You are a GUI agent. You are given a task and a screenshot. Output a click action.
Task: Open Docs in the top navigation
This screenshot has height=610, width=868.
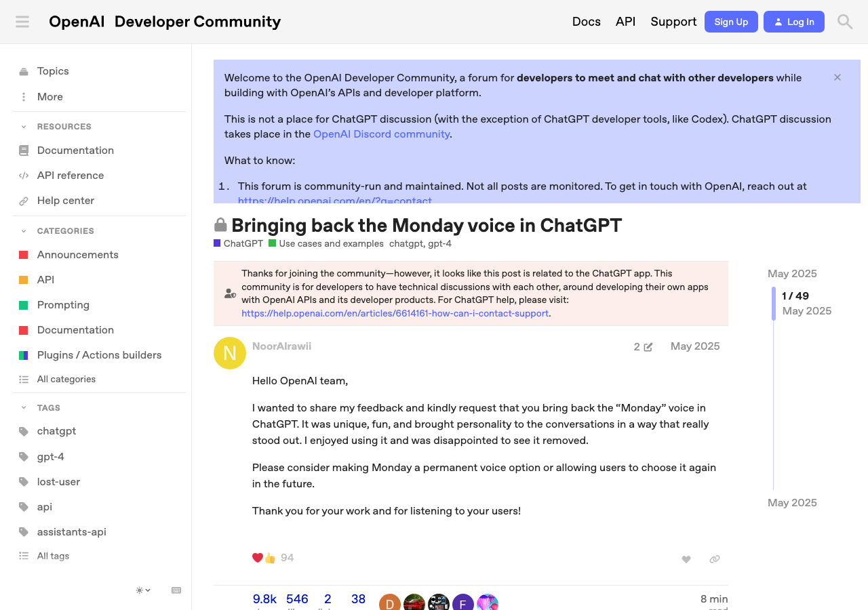pyautogui.click(x=586, y=22)
